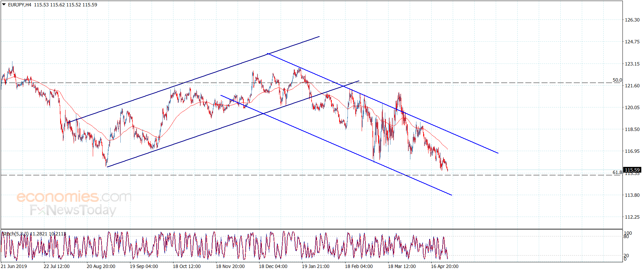The width and height of the screenshot is (644, 271).
Task: Select the lower descending channel trendline
Action: click(x=336, y=145)
